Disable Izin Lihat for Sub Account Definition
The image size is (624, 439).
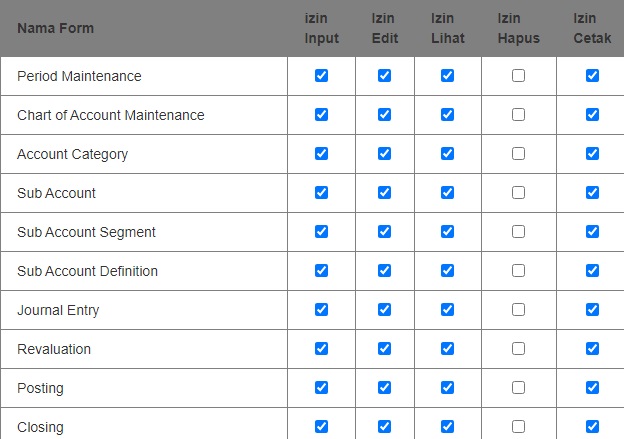pyautogui.click(x=447, y=271)
